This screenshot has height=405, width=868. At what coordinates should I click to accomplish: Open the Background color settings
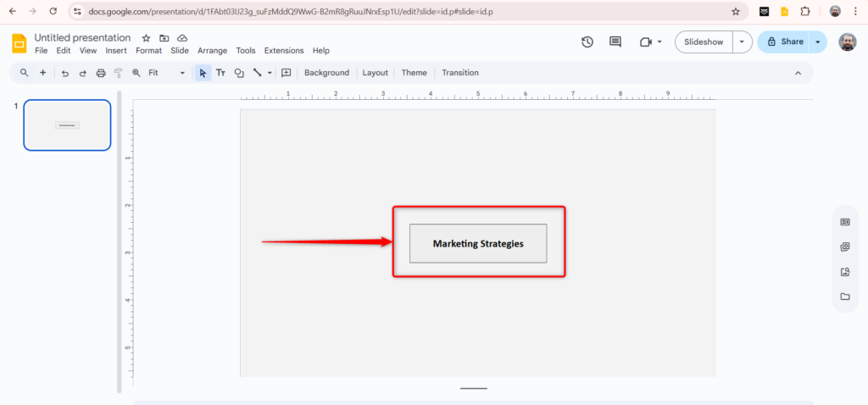(326, 73)
